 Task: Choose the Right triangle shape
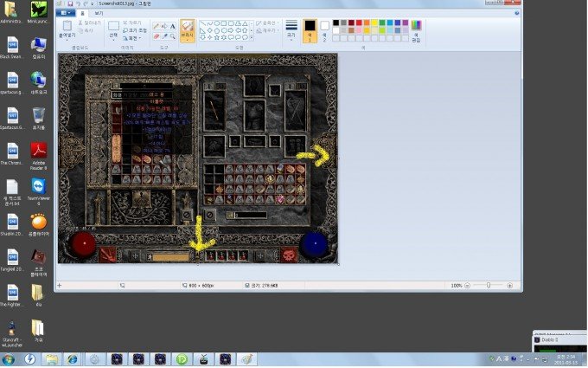(202, 30)
